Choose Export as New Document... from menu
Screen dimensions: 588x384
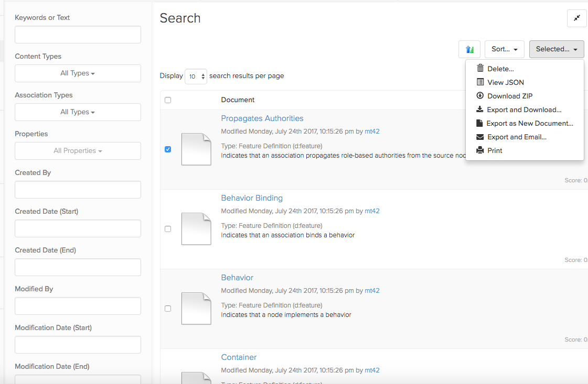point(529,124)
